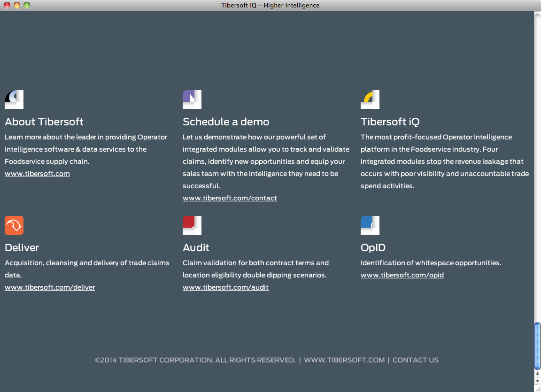Open the www.tibersoft.com link under About
541x392 pixels.
[37, 174]
